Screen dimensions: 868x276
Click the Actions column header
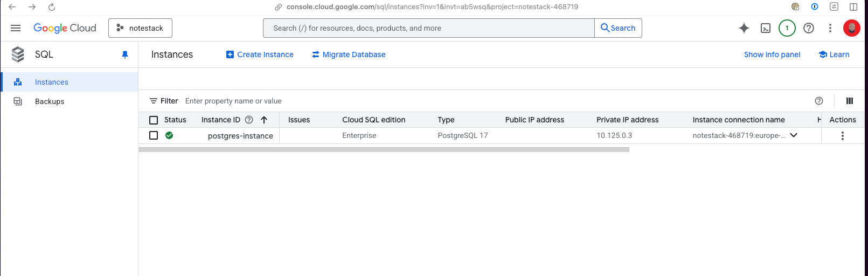tap(843, 120)
